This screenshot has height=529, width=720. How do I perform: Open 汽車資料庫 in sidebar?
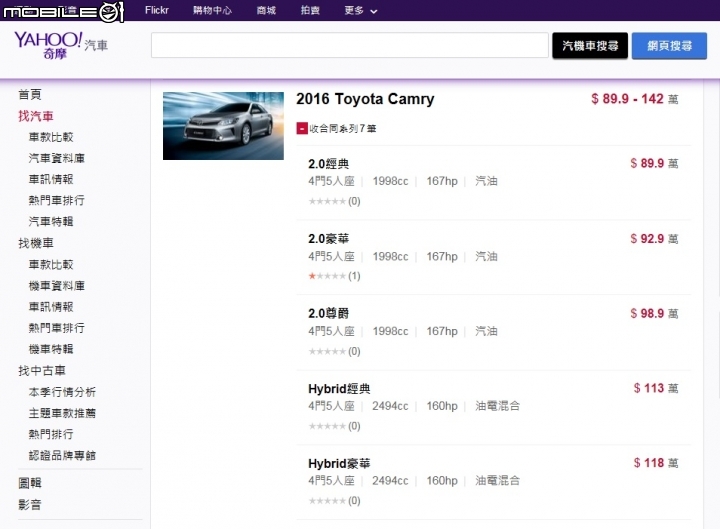point(56,158)
